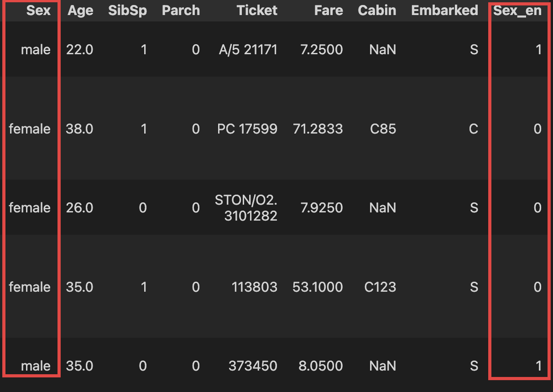The image size is (553, 392).
Task: Select the ticket cell PC 17599
Action: [247, 129]
